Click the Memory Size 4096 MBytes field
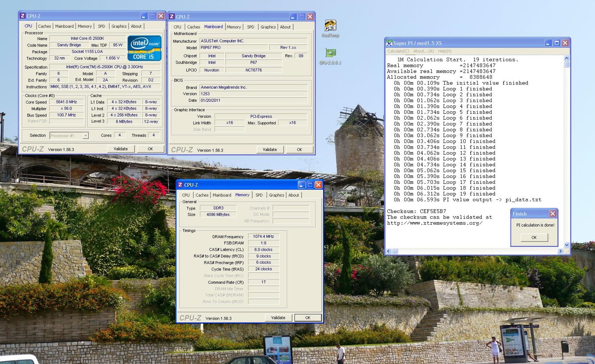The height and width of the screenshot is (364, 595). [218, 215]
